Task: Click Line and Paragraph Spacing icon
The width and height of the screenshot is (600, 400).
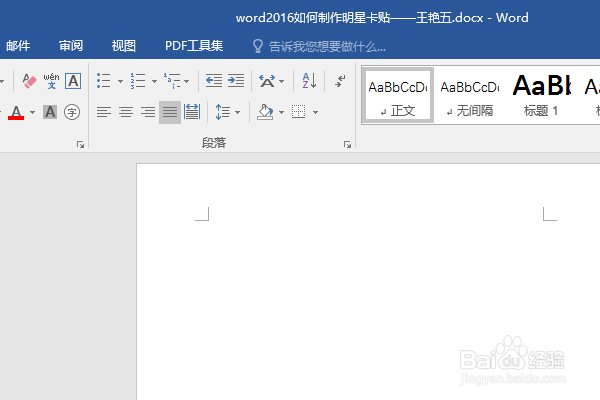Action: [x=223, y=112]
